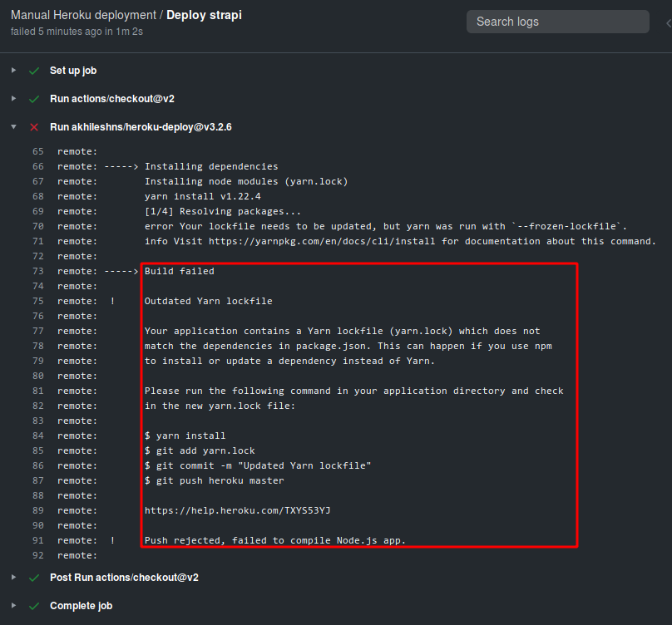This screenshot has width=672, height=625.
Task: Toggle open the Run actions/checkout@v2 logs
Action: point(13,99)
